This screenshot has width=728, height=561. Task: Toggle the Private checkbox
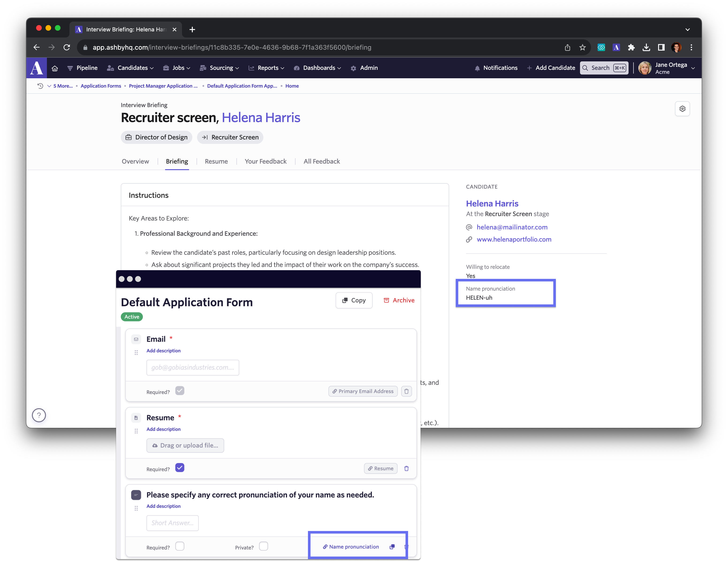pos(263,546)
